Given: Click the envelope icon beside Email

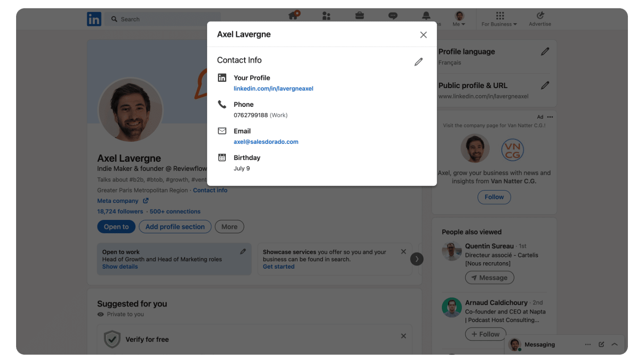Looking at the screenshot, I should click(222, 131).
